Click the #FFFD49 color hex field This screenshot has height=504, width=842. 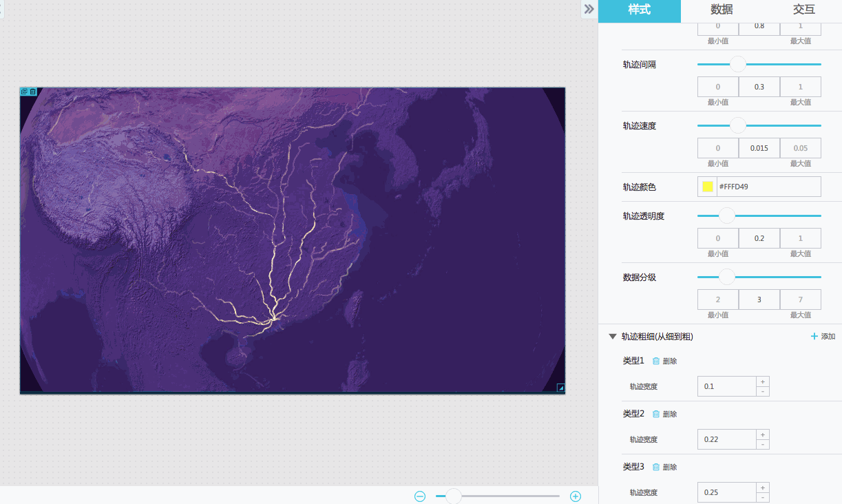(768, 187)
